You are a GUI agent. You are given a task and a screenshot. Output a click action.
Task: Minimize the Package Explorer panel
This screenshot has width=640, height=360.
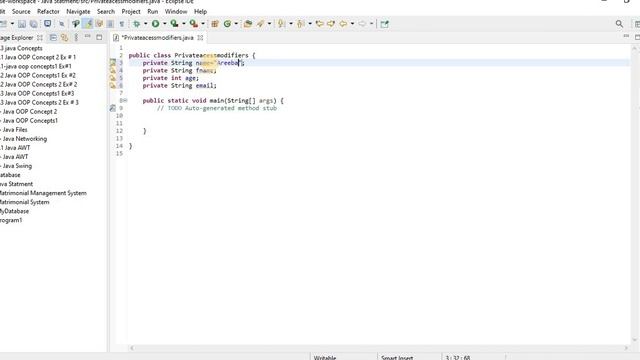[87, 37]
